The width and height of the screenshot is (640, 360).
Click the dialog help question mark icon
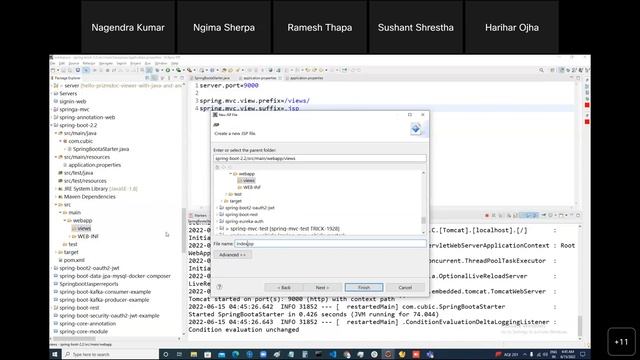pos(219,287)
